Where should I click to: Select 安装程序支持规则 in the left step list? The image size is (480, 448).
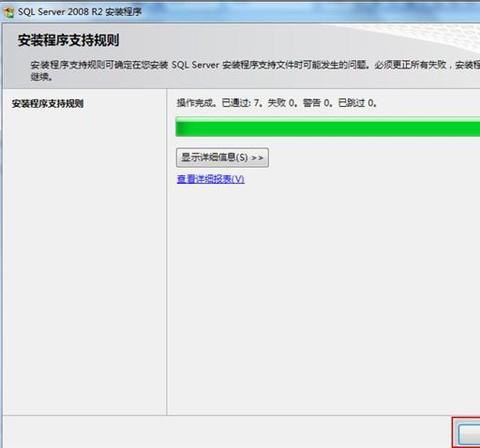[x=48, y=103]
